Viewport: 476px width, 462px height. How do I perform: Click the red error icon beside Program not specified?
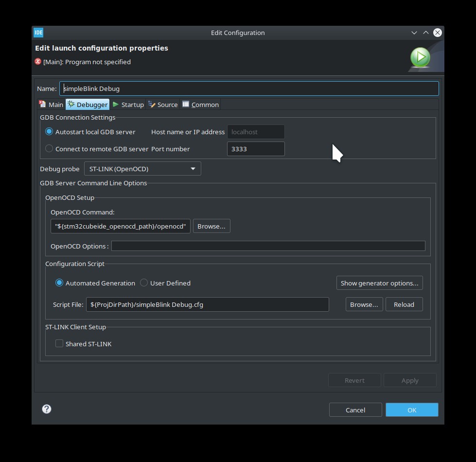(37, 62)
